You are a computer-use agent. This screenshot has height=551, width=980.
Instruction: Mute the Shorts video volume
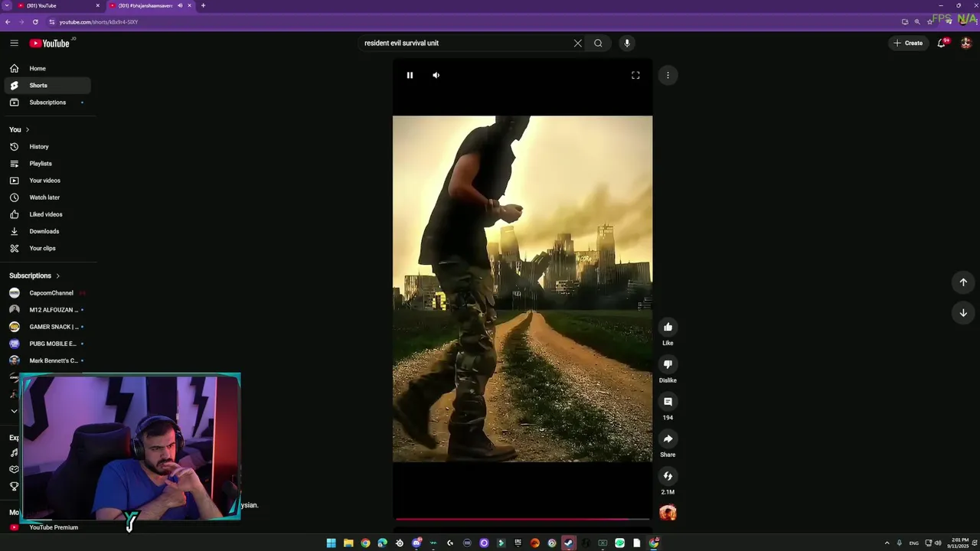tap(436, 75)
